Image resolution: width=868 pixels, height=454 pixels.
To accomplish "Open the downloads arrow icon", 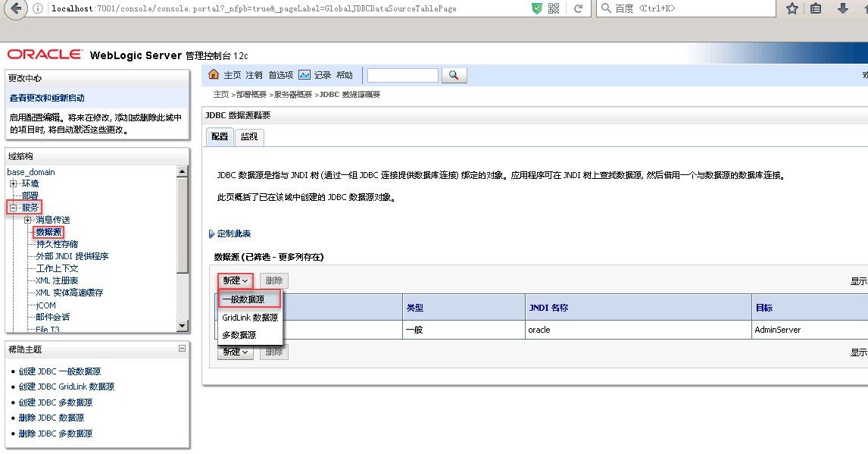I will point(842,8).
